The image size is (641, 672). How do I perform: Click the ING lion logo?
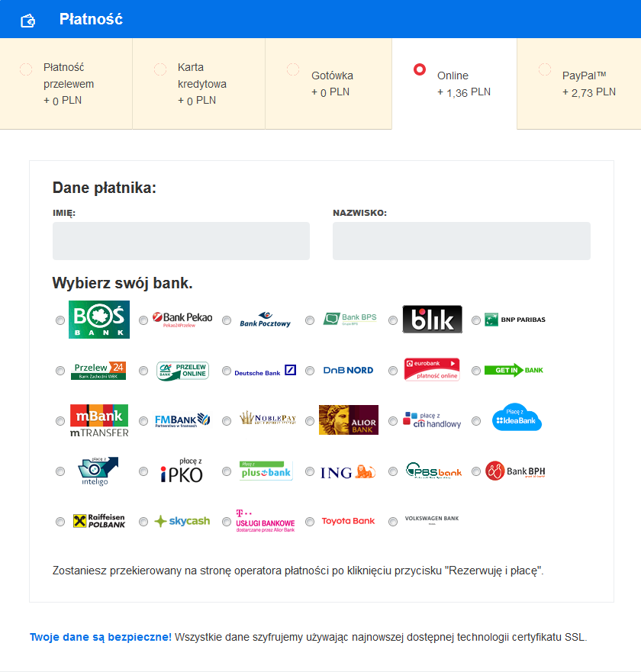tap(348, 472)
